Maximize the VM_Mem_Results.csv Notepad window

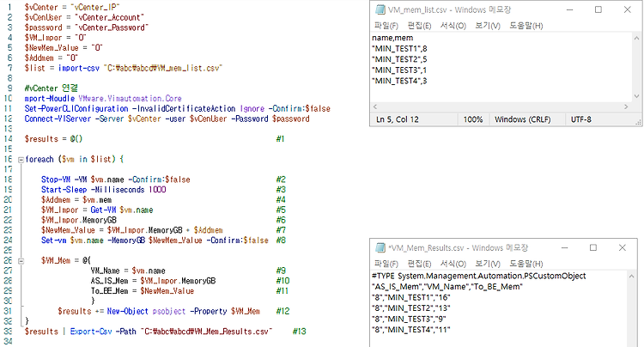[x=593, y=247]
